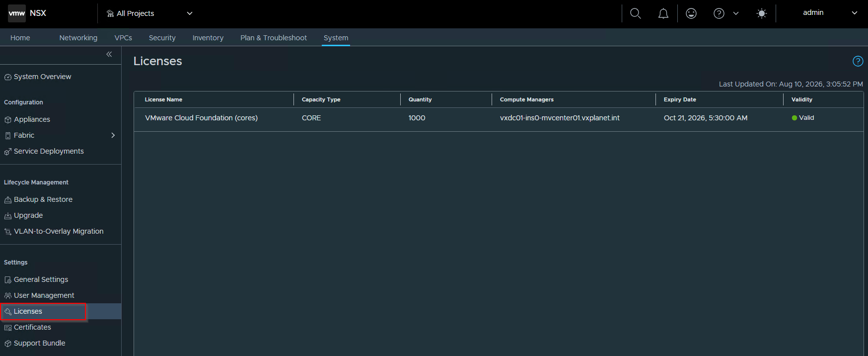Click the Fabric server icon

[8, 136]
